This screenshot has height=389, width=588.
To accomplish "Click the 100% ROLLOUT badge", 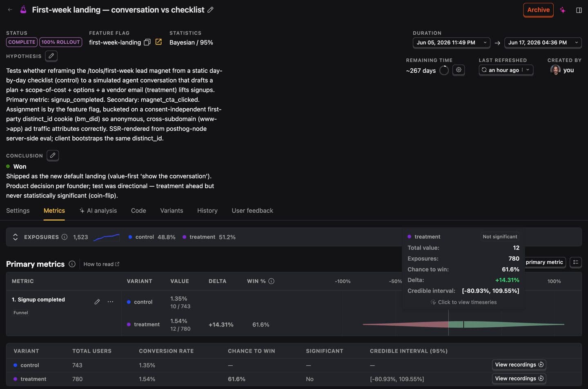I will pyautogui.click(x=60, y=42).
